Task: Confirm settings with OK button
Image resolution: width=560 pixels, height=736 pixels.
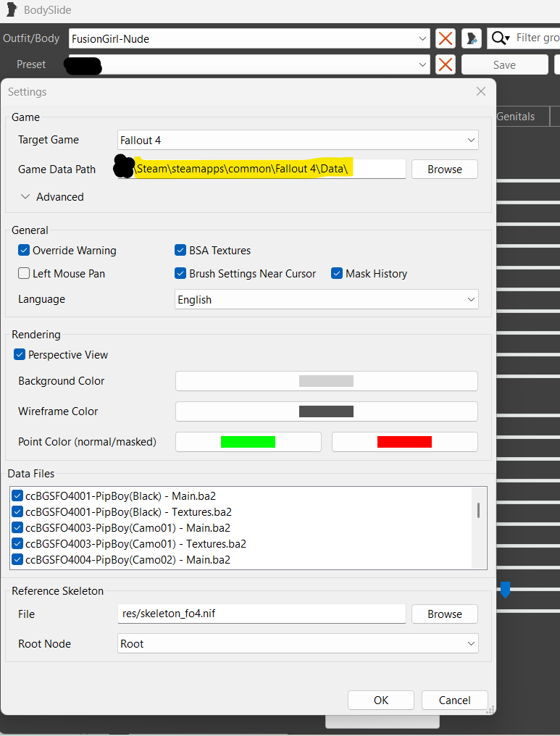Action: pos(380,701)
